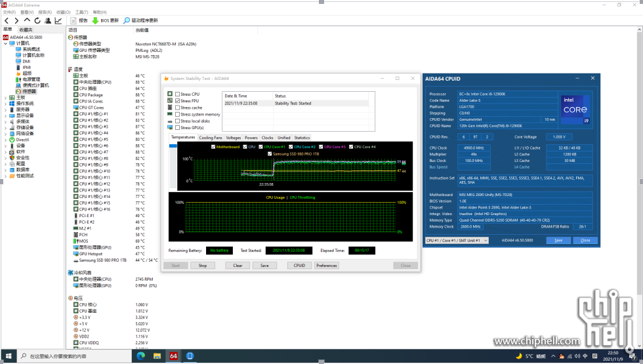The height and width of the screenshot is (364, 643).
Task: Go up one level with the toolbar up arrow
Action: click(27, 20)
